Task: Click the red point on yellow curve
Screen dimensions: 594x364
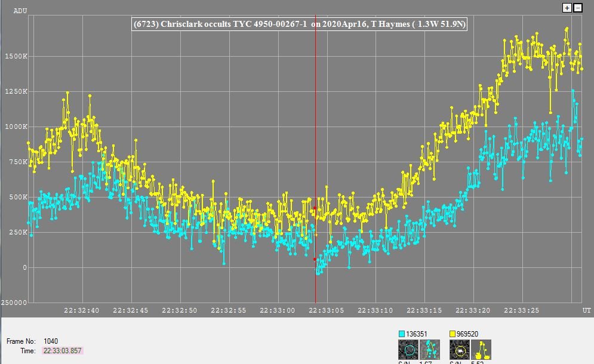Action: point(315,208)
